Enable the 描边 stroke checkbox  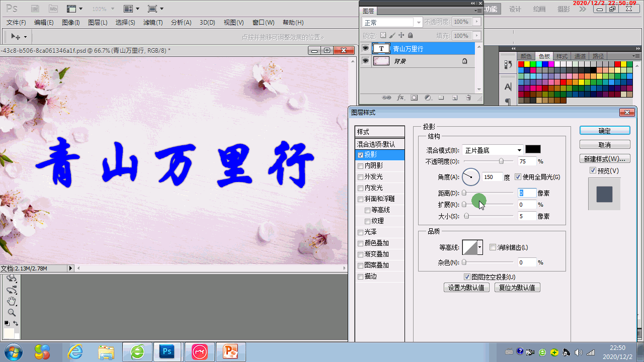[x=360, y=277]
